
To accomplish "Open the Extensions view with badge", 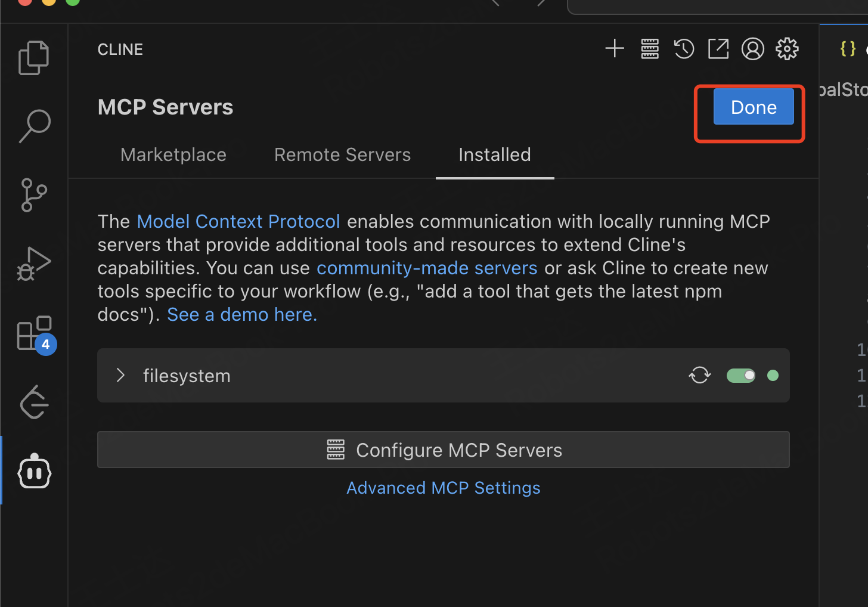I will (34, 333).
